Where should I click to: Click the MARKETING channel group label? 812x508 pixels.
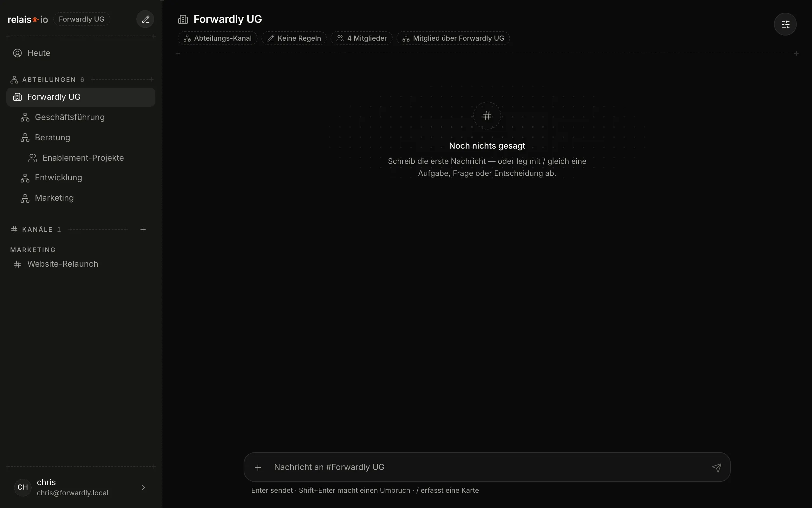pyautogui.click(x=33, y=250)
